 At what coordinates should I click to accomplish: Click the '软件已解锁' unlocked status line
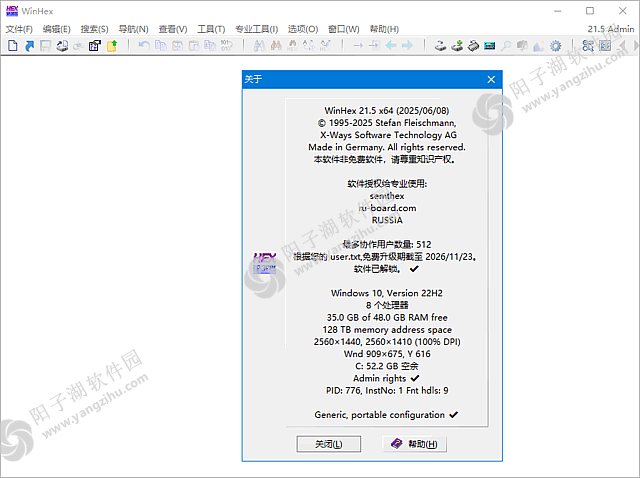386,269
